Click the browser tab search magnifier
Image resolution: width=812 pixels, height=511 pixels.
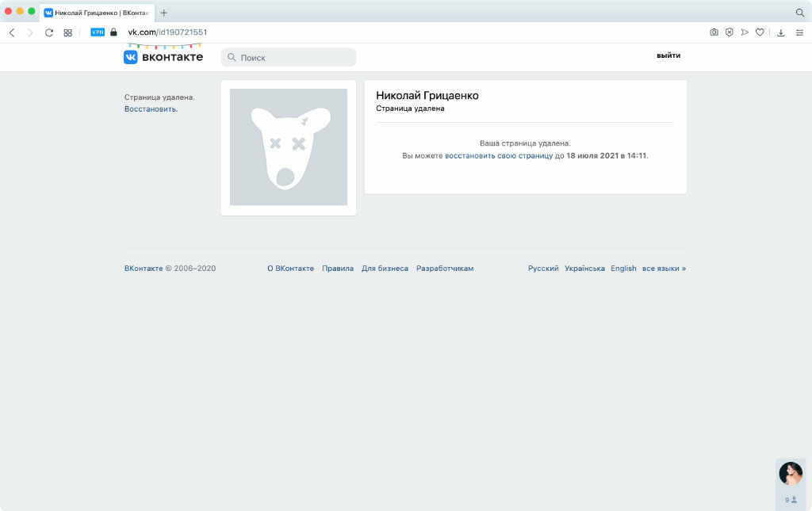(800, 13)
